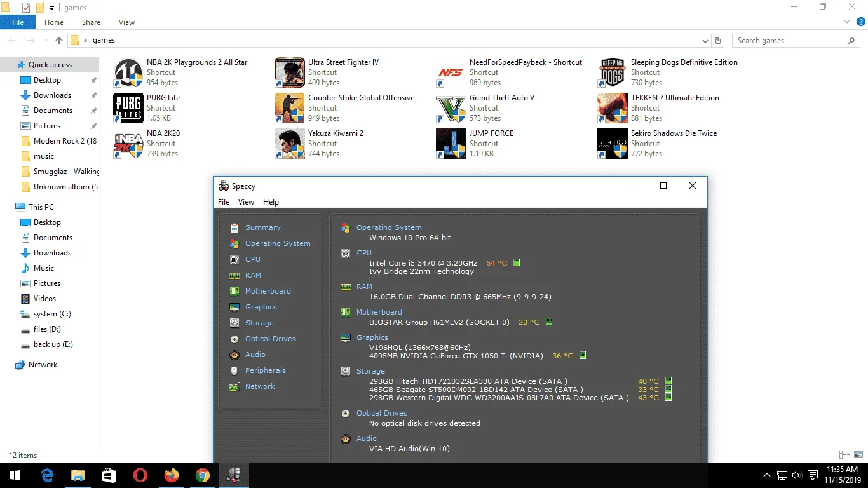Click the CPU heading in Speccy summary
868x488 pixels.
click(x=364, y=253)
